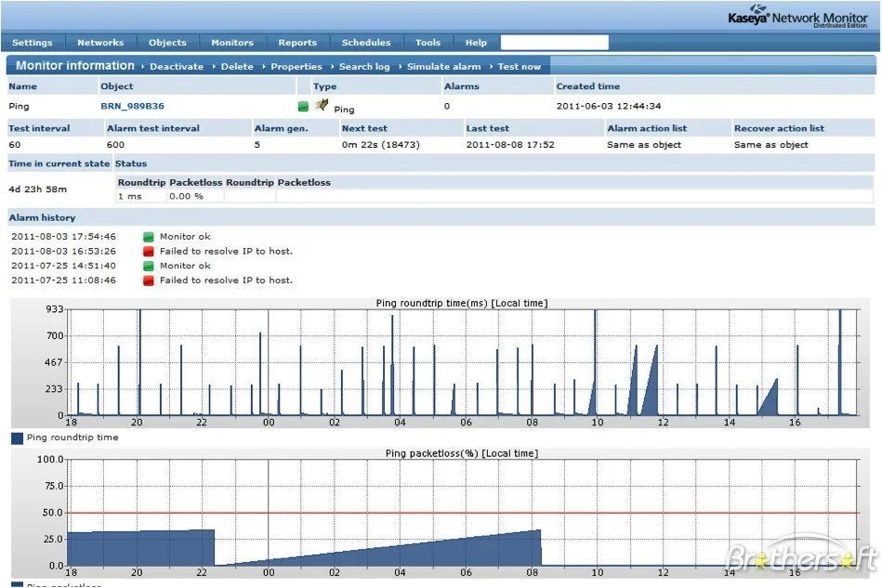This screenshot has height=588, width=882.
Task: Click green icon of 17:54:46 Monitor ok entry
Action: click(149, 237)
